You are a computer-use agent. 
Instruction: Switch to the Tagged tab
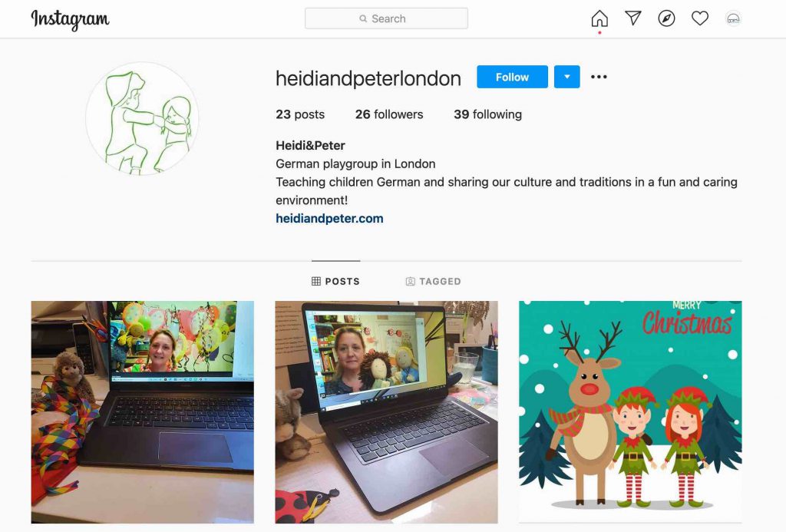433,281
